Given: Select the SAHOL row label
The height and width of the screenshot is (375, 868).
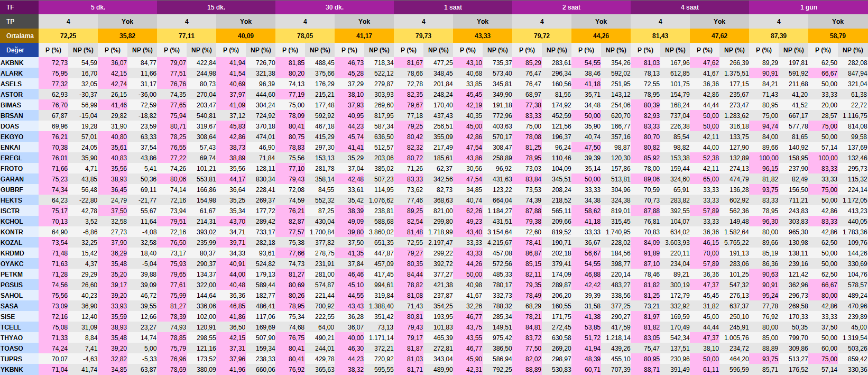Looking at the screenshot, I should pyautogui.click(x=19, y=296).
